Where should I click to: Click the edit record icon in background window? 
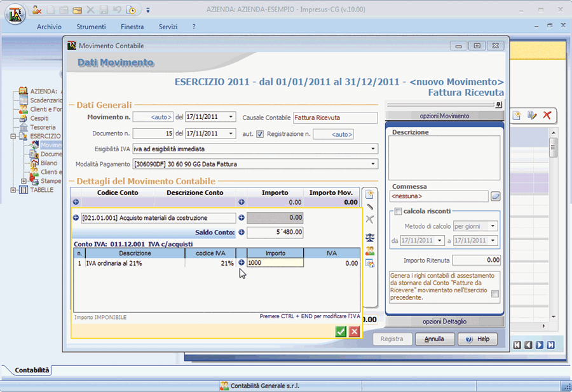point(532,115)
